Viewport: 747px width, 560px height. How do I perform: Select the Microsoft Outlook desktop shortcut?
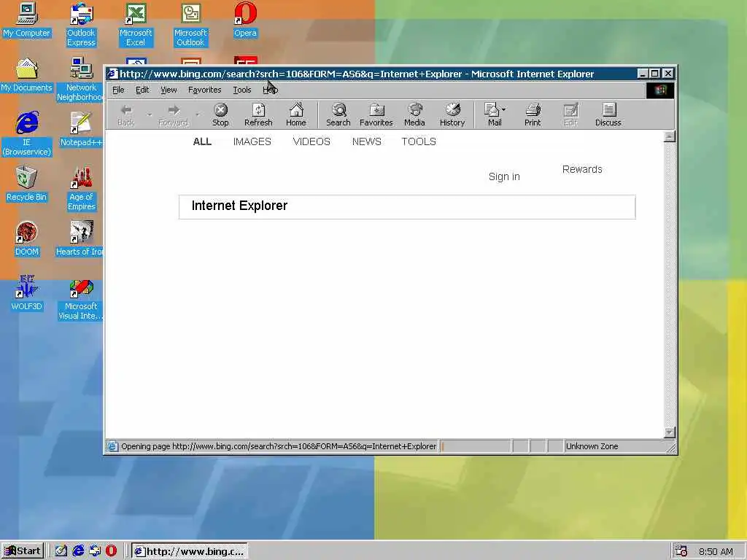[190, 25]
